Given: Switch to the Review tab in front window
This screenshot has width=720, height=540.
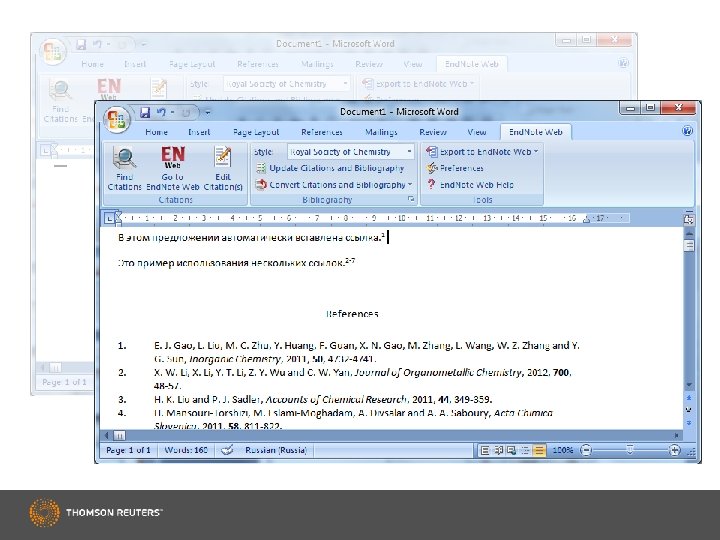Looking at the screenshot, I should pos(433,132).
